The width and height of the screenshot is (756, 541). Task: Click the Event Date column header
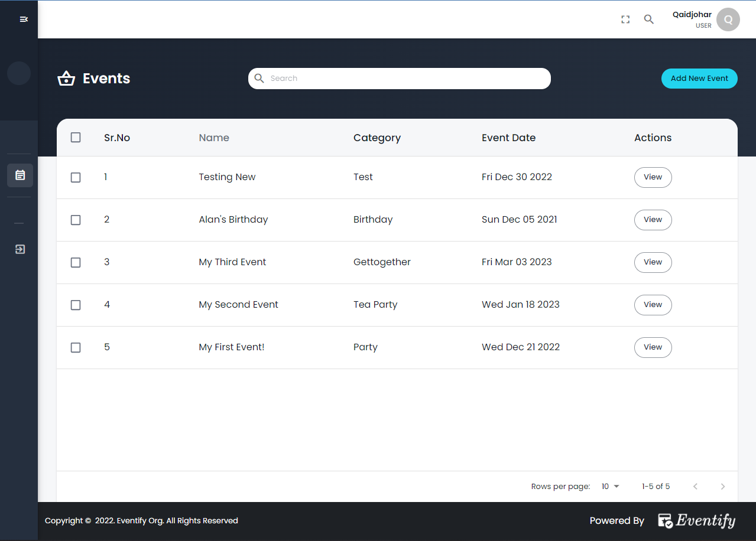pos(508,137)
